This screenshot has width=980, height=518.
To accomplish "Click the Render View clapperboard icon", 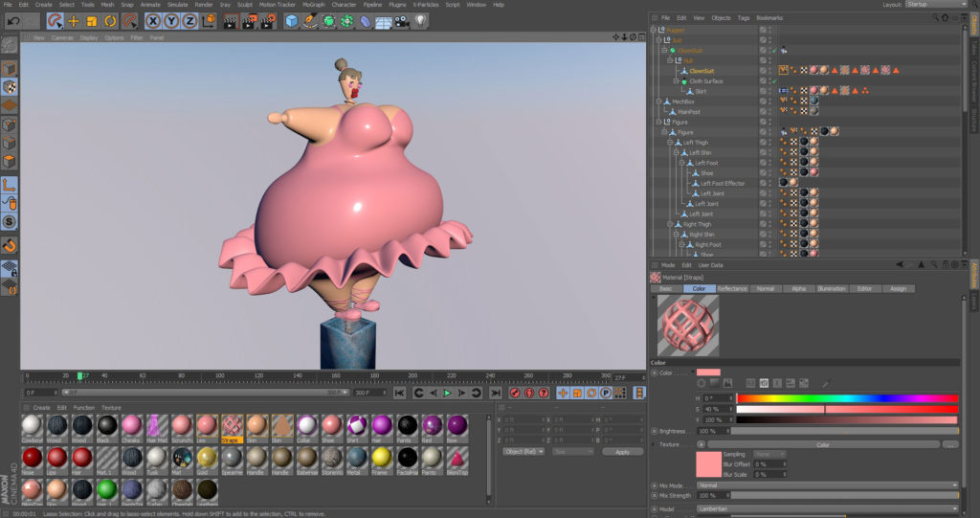I will [x=231, y=21].
